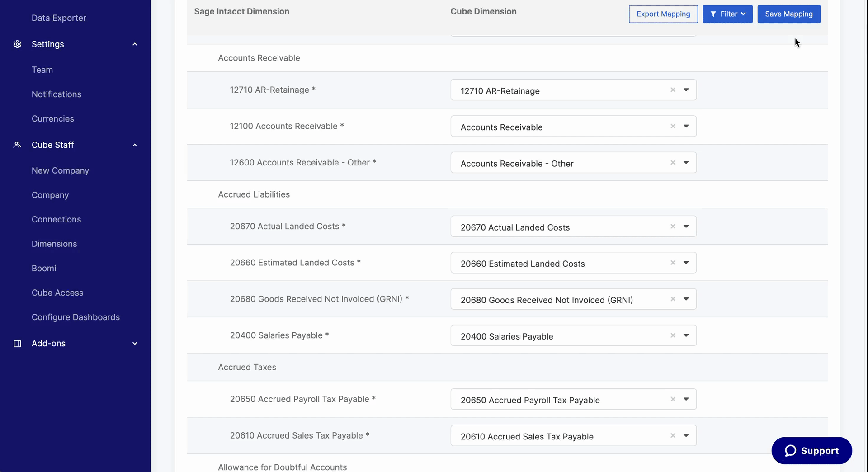Click the 12100 Accounts Receivable * row label
This screenshot has height=472, width=868.
pos(287,126)
